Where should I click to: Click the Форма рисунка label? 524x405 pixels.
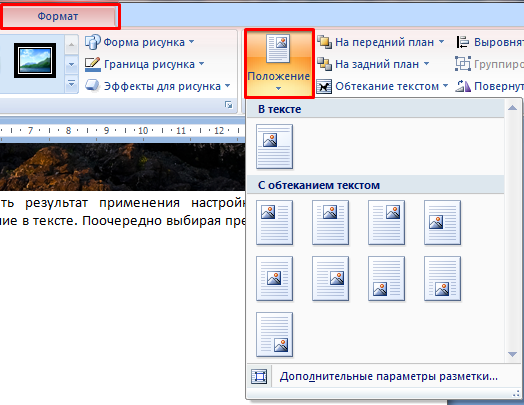144,42
